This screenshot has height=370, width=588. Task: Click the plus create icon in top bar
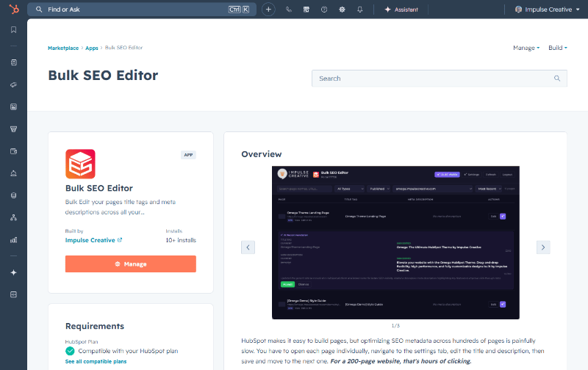point(268,10)
